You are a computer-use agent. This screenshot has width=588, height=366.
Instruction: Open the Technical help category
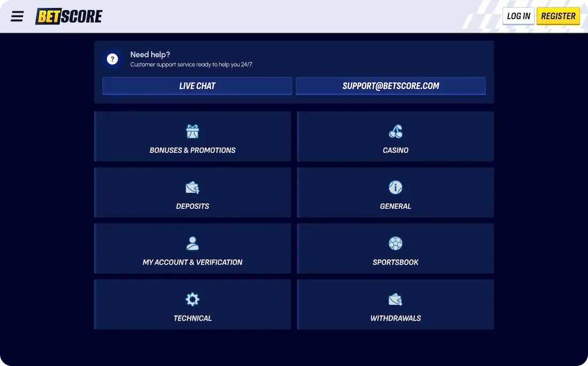tap(192, 305)
